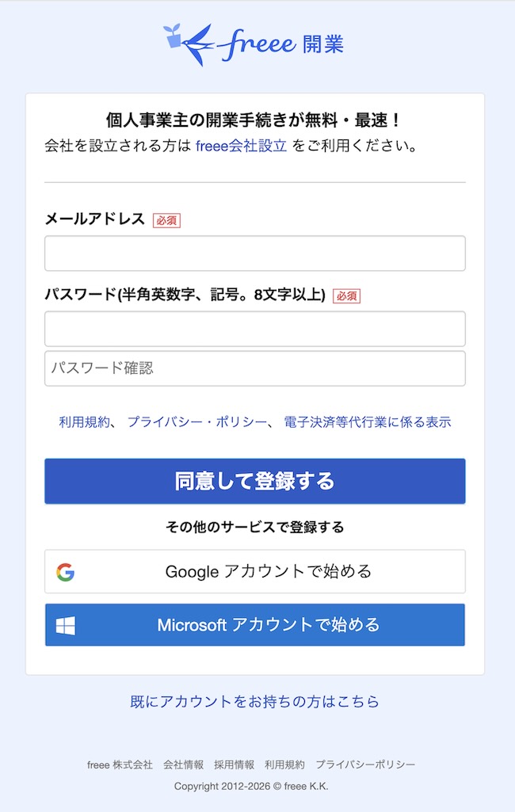Click the 同意して登録する button
Viewport: 515px width, 812px height.
255,481
